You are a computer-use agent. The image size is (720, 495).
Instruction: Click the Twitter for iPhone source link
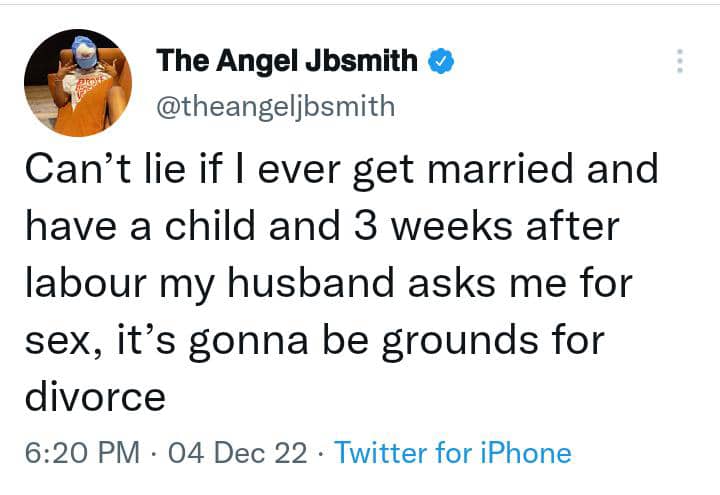[452, 452]
